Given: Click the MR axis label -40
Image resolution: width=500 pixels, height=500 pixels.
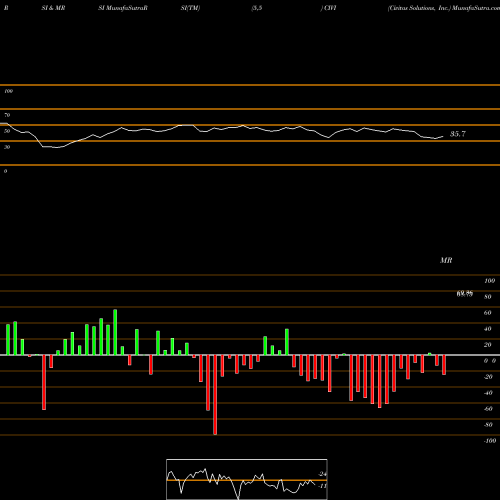Looking at the screenshot, I should (x=488, y=393).
